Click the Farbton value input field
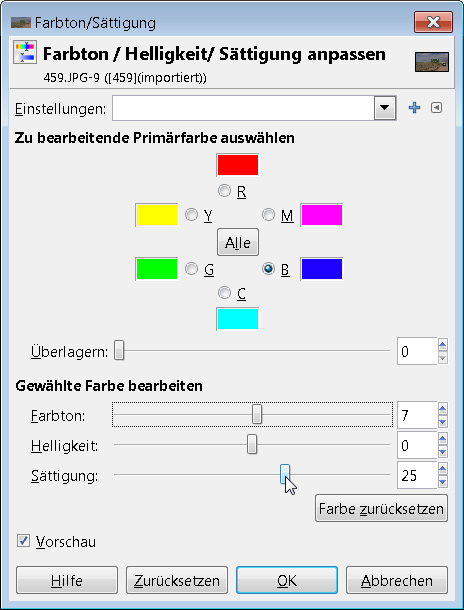 (417, 415)
